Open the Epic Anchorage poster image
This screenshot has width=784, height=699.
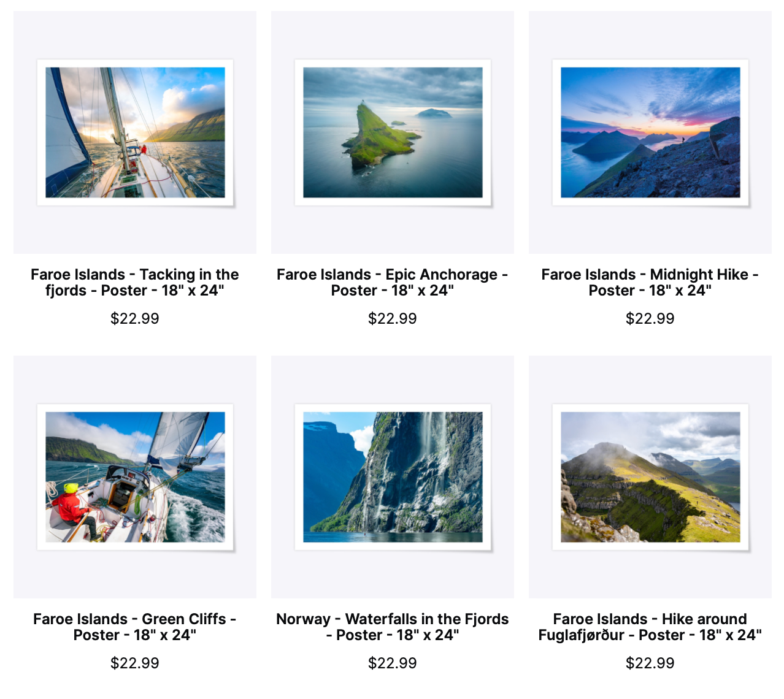tap(393, 132)
